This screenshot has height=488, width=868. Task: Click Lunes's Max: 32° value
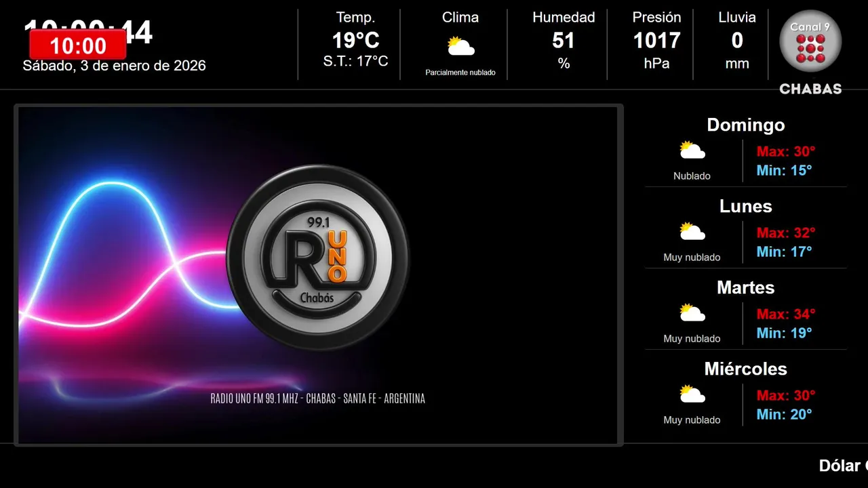[786, 232]
